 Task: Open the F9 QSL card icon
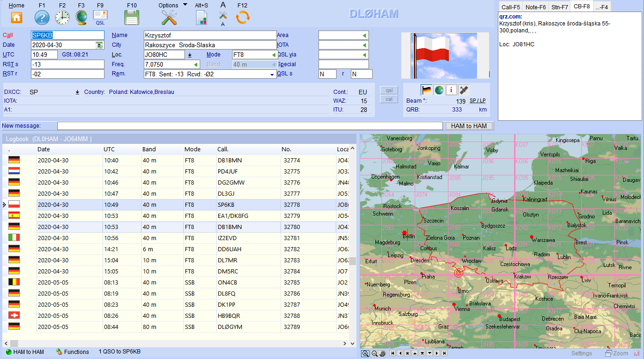[x=100, y=18]
